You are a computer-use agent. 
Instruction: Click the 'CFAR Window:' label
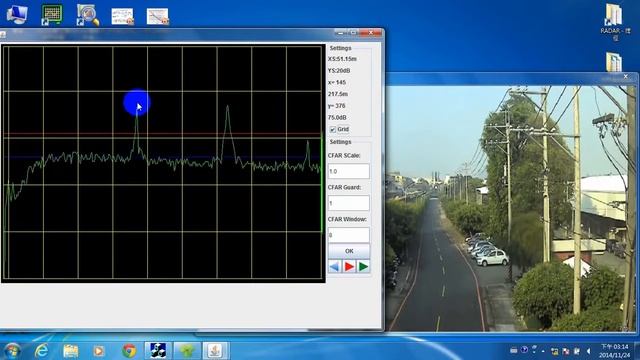pyautogui.click(x=347, y=219)
